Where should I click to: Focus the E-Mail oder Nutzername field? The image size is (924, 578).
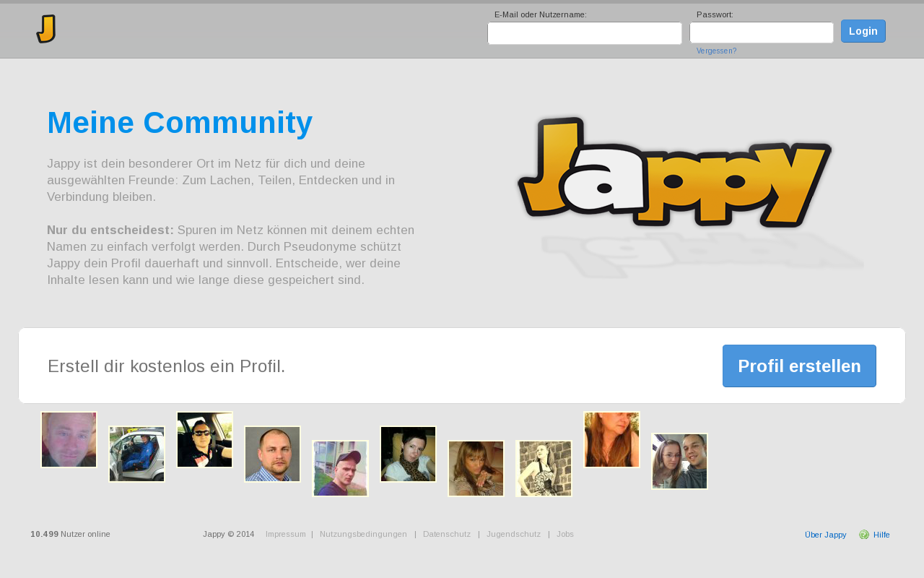click(585, 33)
